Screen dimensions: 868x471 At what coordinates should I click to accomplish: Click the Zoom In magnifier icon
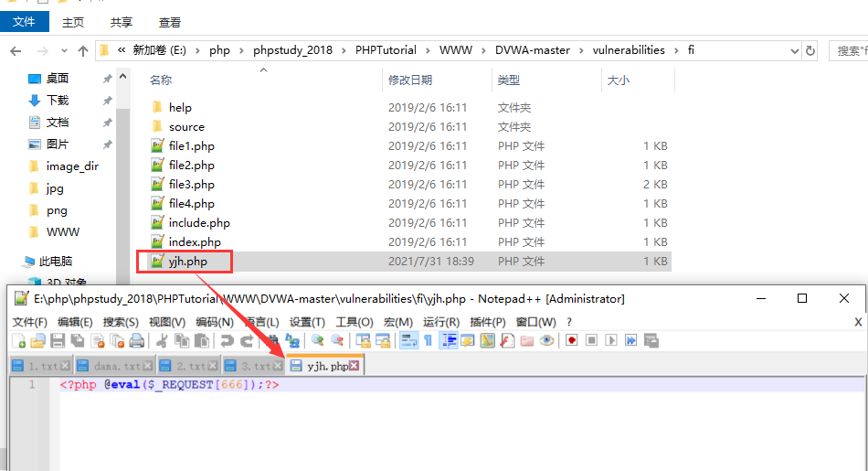click(x=318, y=341)
